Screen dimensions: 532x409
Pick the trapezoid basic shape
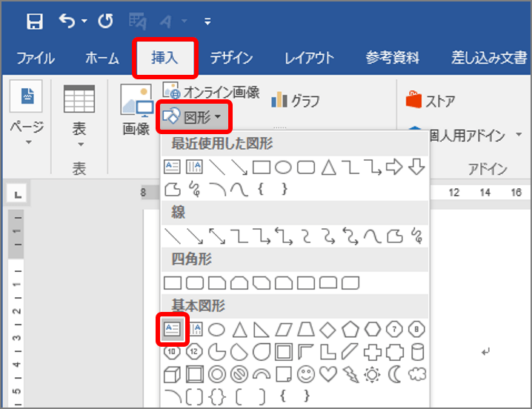pyautogui.click(x=306, y=330)
